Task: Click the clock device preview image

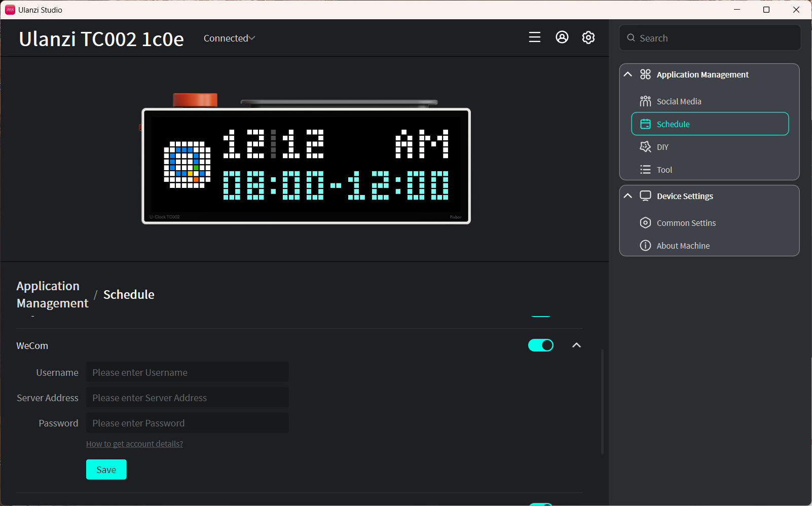Action: pos(306,159)
